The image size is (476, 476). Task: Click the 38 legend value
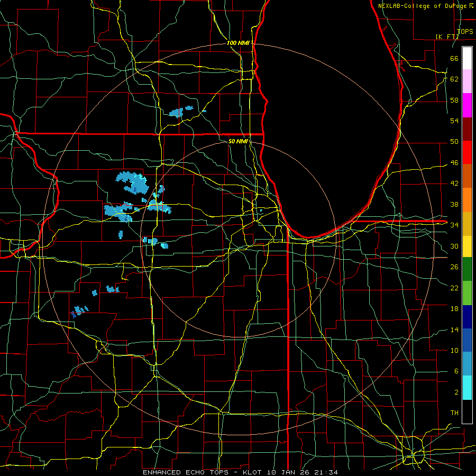454,204
